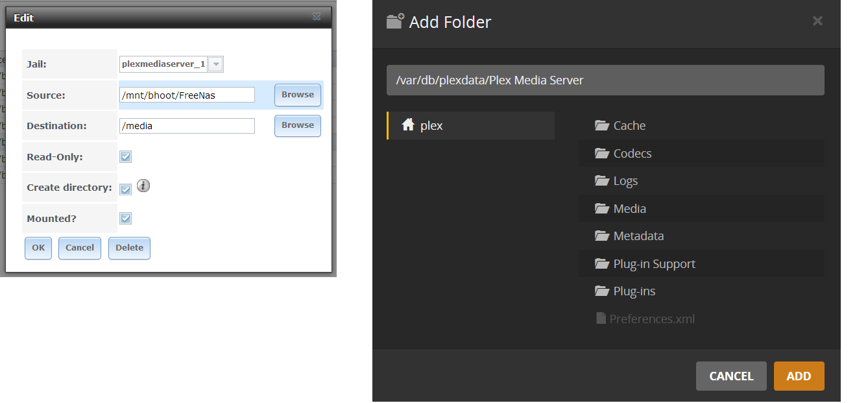
Task: Click the Destination path input field
Action: [187, 126]
